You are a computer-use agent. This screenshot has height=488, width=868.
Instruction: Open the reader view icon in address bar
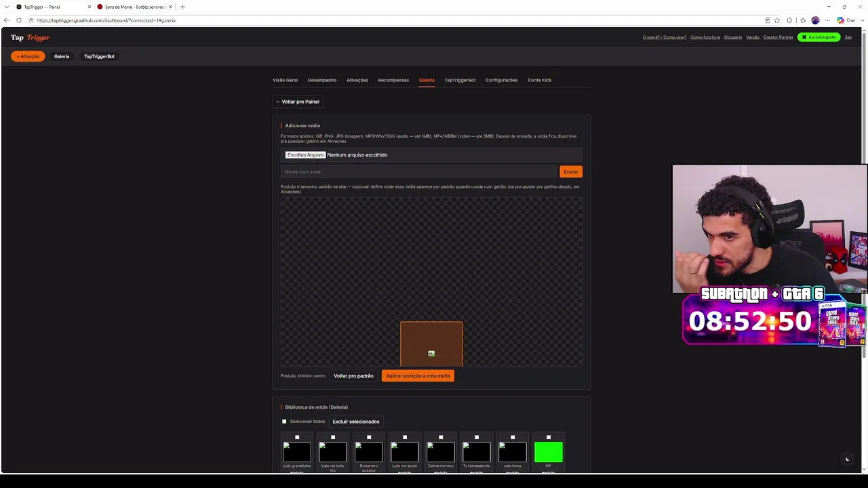click(767, 20)
